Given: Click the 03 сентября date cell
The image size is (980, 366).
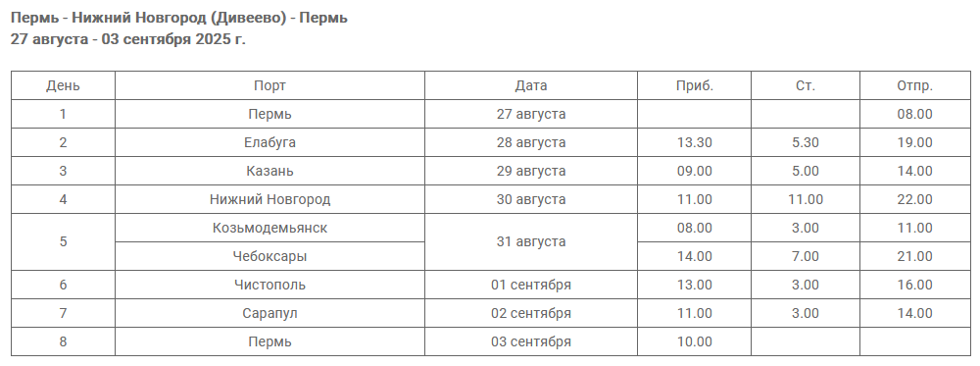Looking at the screenshot, I should click(x=531, y=341).
